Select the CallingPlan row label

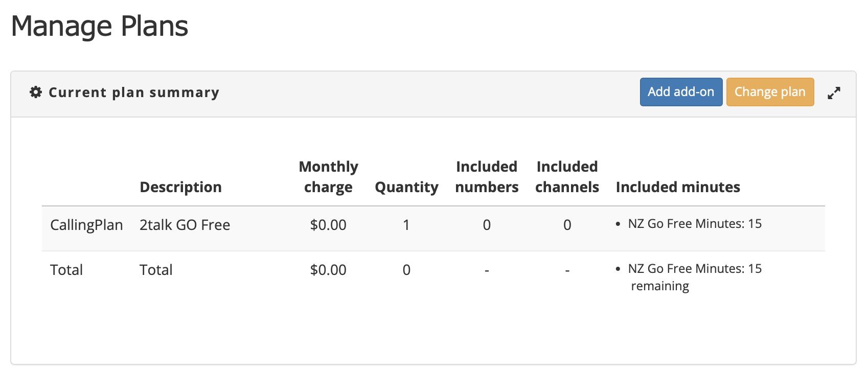(x=86, y=225)
